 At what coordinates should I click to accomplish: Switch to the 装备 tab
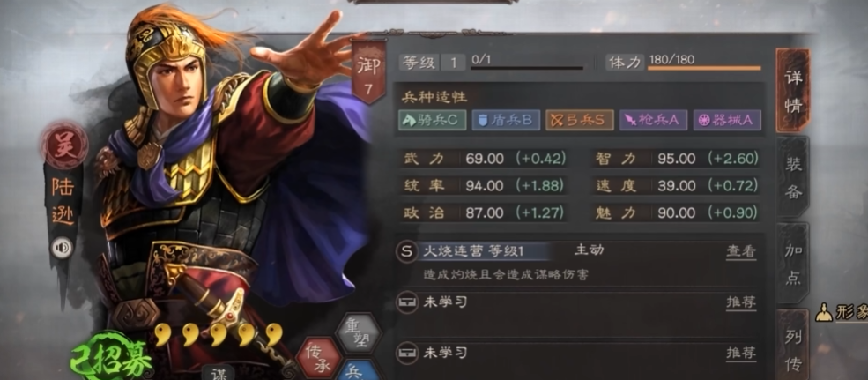[x=793, y=176]
